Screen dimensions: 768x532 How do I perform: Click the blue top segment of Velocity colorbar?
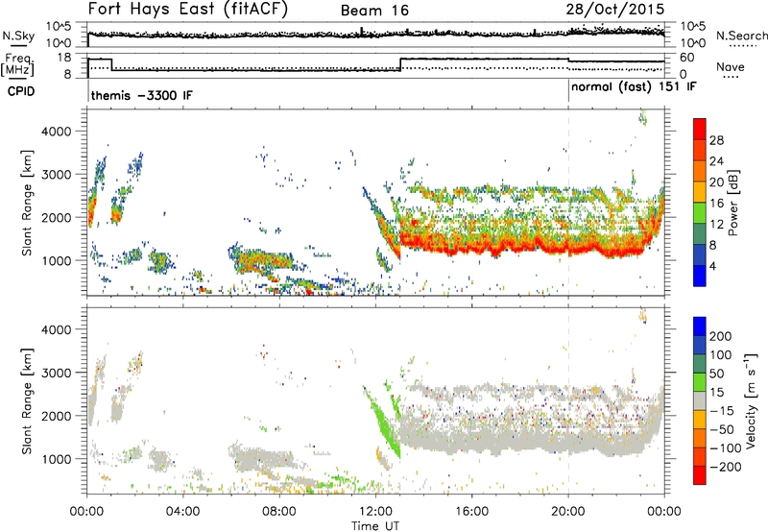pos(700,326)
